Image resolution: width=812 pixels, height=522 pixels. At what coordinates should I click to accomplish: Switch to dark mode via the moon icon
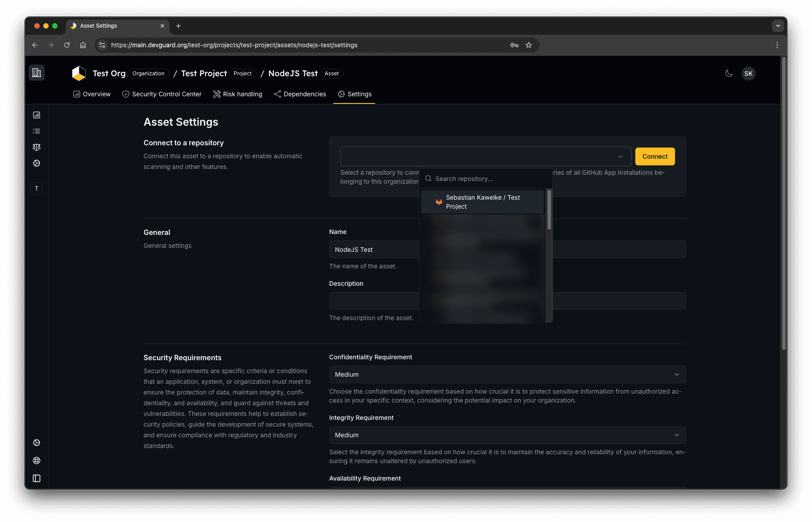click(729, 74)
